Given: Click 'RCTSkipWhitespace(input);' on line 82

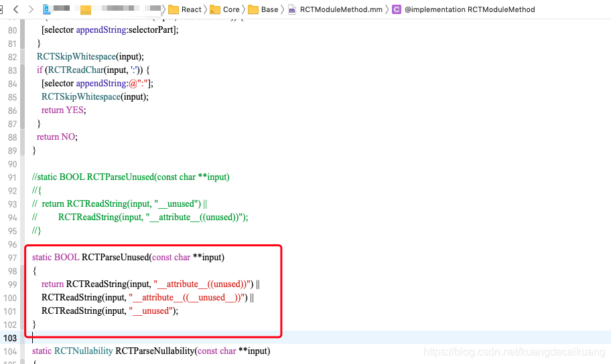Looking at the screenshot, I should [x=90, y=57].
